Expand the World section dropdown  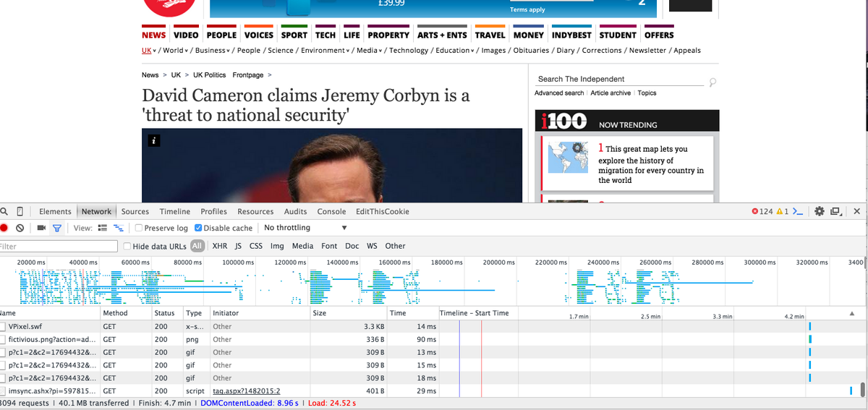pos(187,51)
